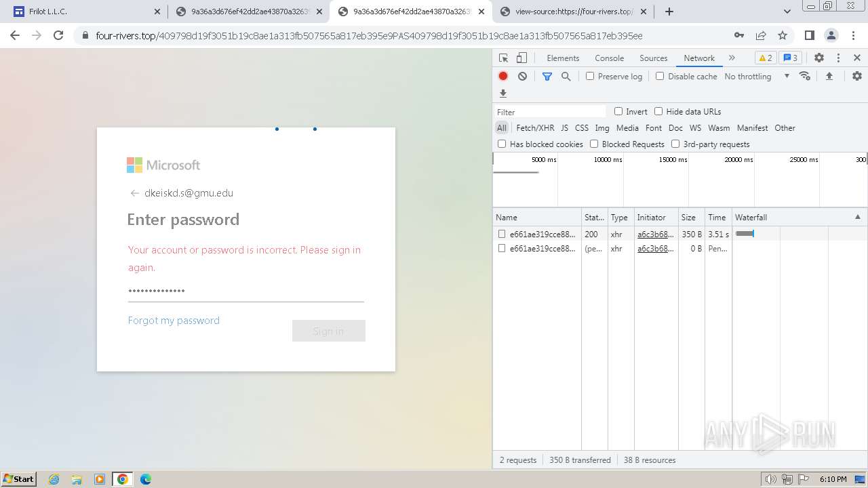Screen dimensions: 868x488
Task: Click the inspect element picker icon
Action: pos(503,58)
